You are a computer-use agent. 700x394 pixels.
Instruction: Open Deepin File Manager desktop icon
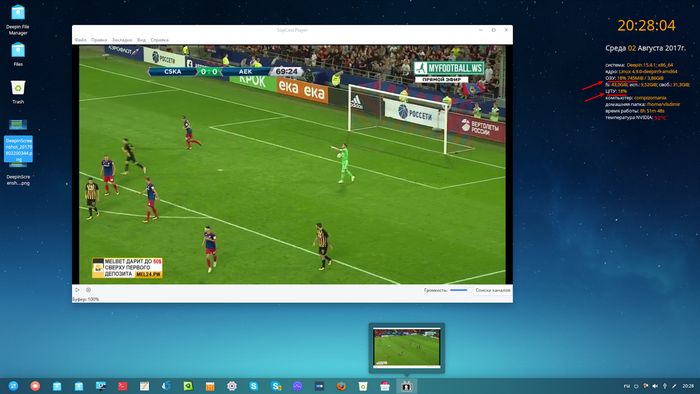coord(18,20)
